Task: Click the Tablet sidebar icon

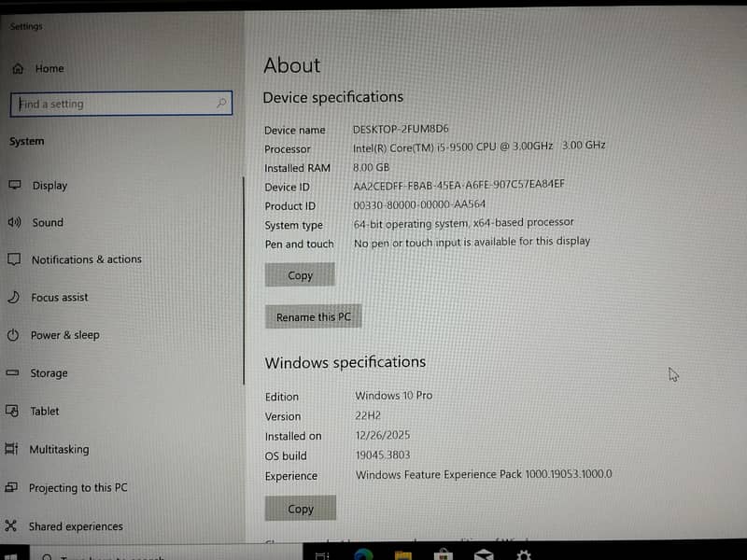Action: 12,411
